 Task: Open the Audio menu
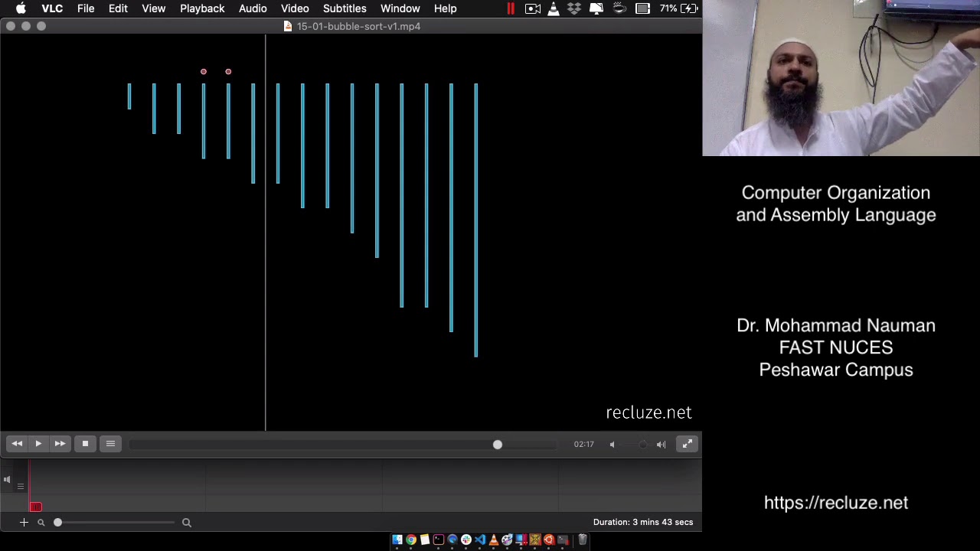253,8
